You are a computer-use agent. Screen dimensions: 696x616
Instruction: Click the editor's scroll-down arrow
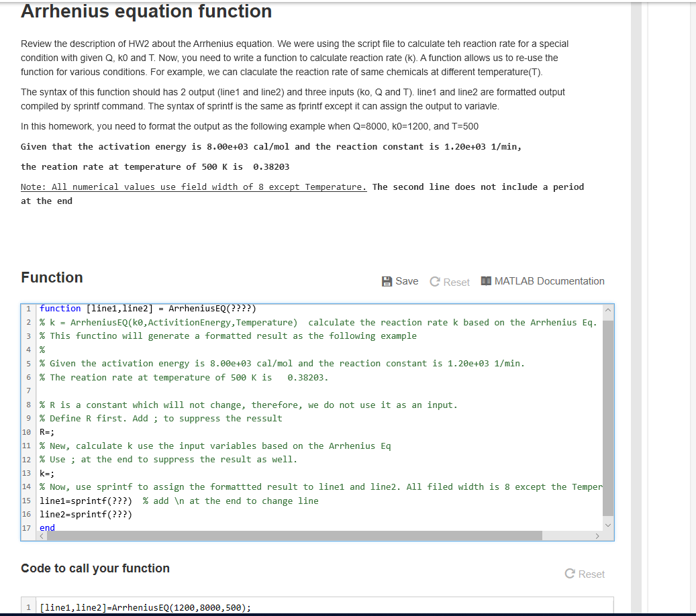[x=607, y=525]
